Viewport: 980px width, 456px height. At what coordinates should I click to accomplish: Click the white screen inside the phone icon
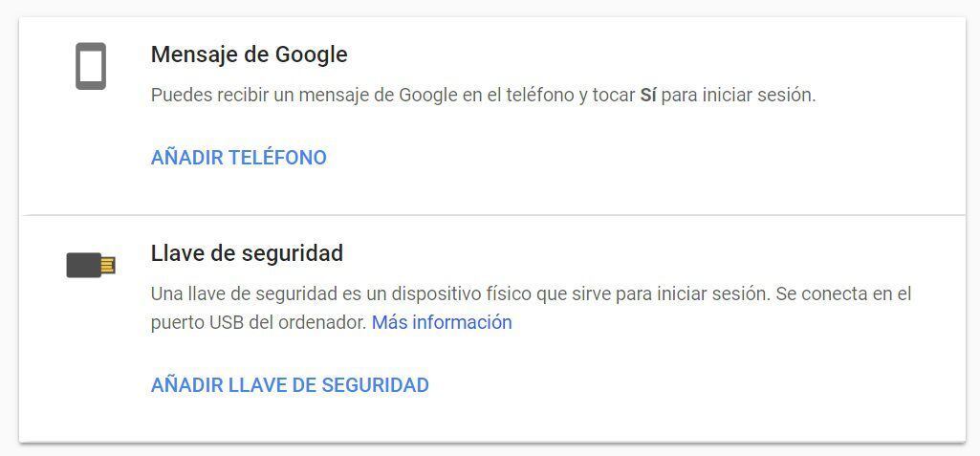[x=91, y=65]
